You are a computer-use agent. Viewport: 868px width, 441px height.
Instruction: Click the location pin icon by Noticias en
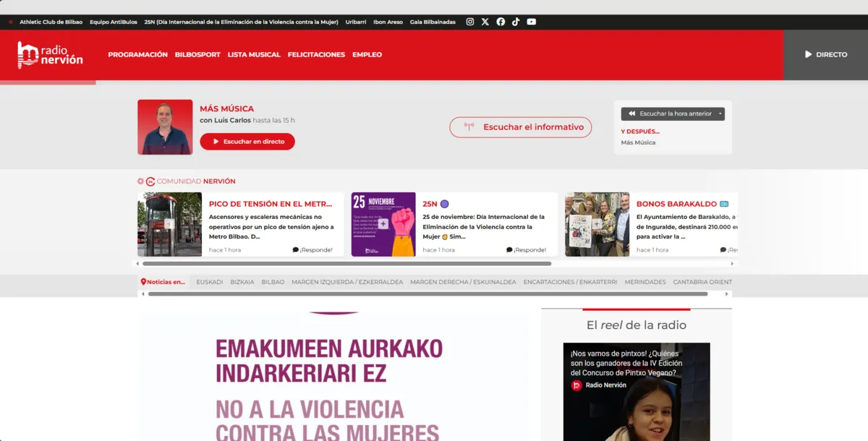point(143,282)
